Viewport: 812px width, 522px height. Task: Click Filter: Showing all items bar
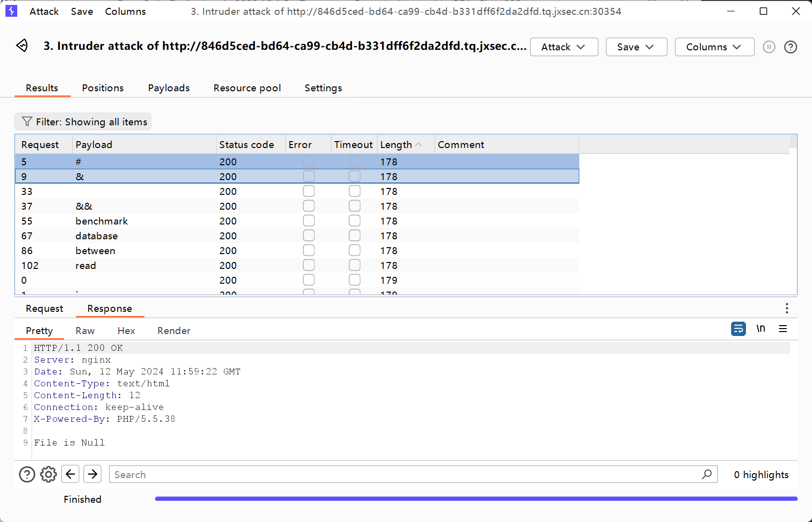tap(83, 121)
